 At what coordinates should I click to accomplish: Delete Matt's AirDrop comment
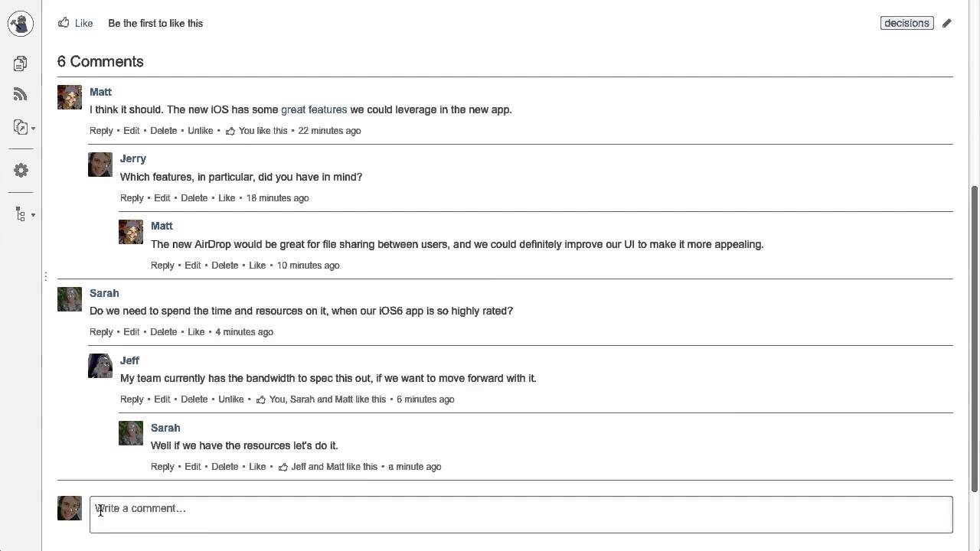[224, 266]
